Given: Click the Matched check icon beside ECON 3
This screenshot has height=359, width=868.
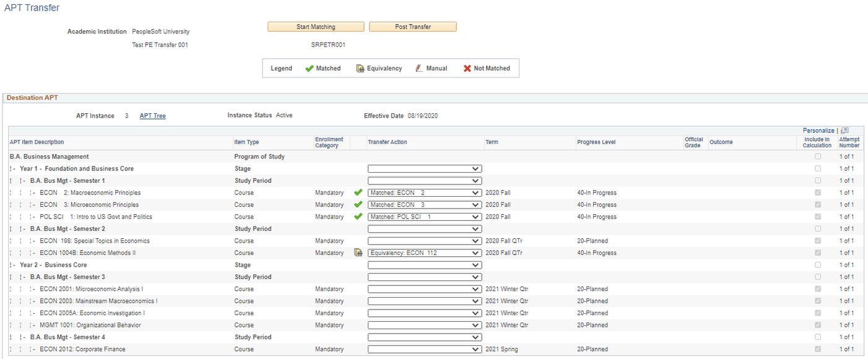Looking at the screenshot, I should (358, 204).
